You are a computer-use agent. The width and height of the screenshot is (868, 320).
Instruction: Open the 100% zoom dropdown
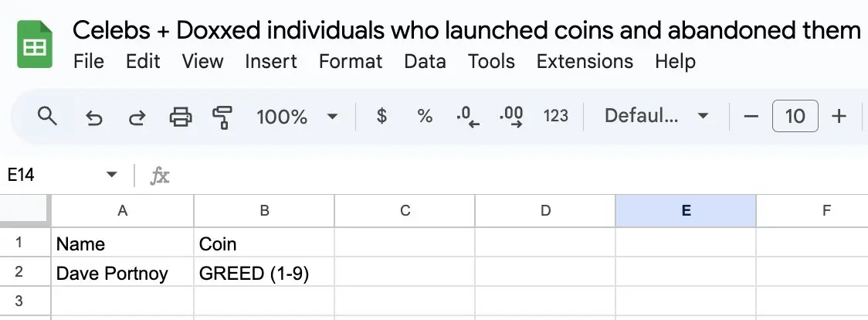click(297, 117)
